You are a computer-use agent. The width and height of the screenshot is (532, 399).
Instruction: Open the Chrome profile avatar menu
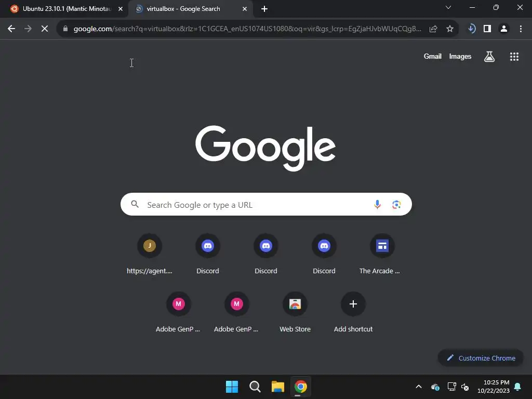[504, 29]
